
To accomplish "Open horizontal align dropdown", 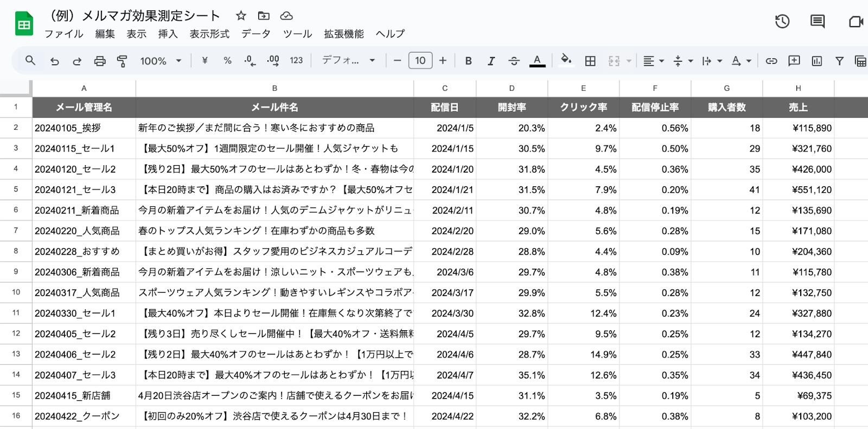I will coord(653,61).
